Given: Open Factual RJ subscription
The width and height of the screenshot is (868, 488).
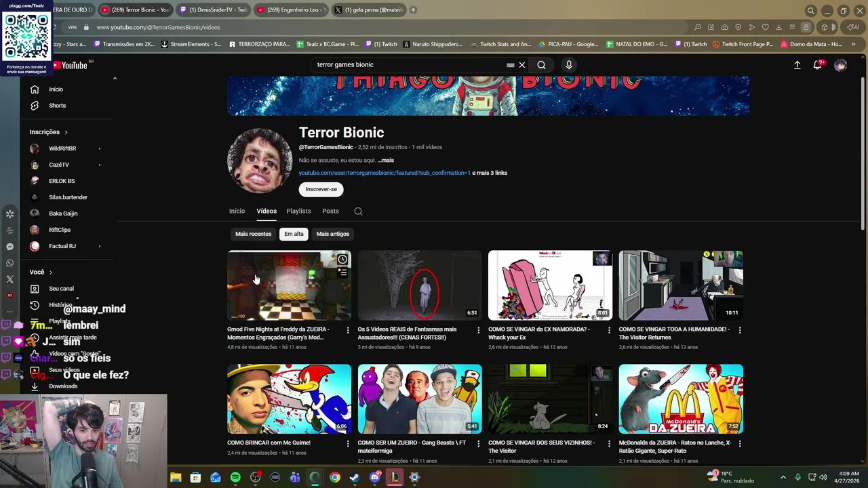Looking at the screenshot, I should click(62, 246).
